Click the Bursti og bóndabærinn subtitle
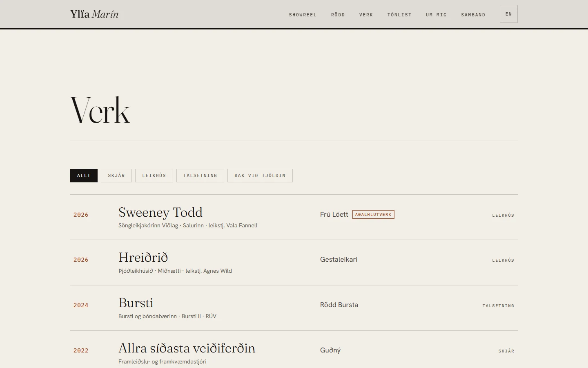 tap(167, 316)
